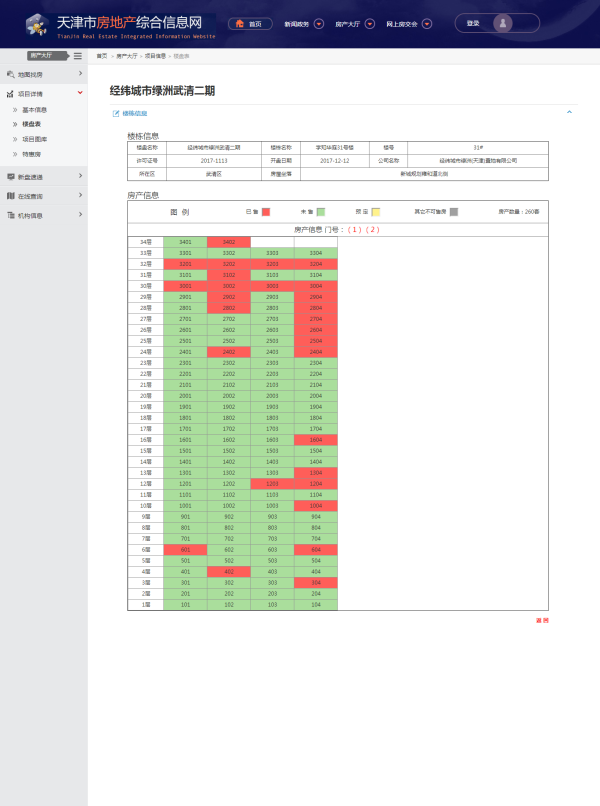The width and height of the screenshot is (600, 806).
Task: Select door number (1) link
Action: 355,230
